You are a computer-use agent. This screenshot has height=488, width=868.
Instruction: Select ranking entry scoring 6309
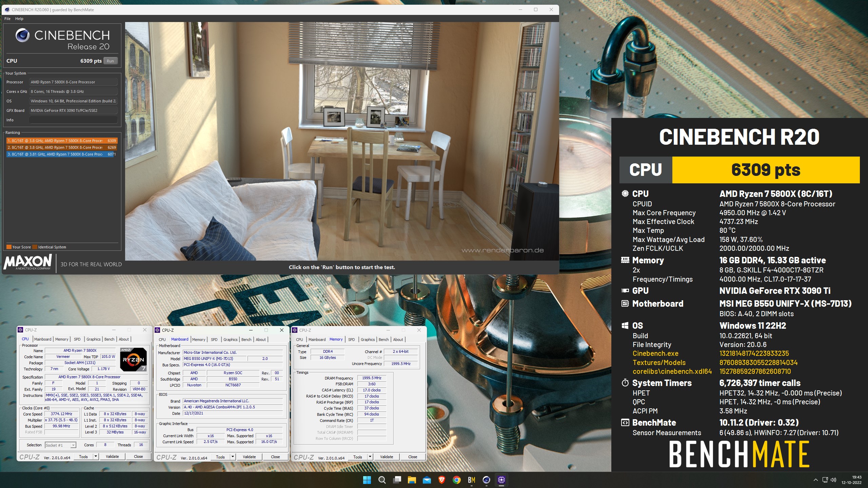click(61, 141)
